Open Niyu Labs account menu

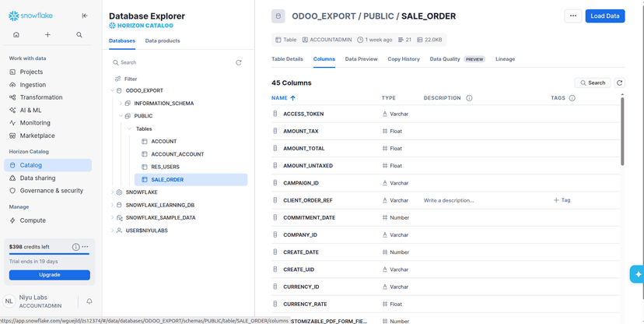point(40,301)
